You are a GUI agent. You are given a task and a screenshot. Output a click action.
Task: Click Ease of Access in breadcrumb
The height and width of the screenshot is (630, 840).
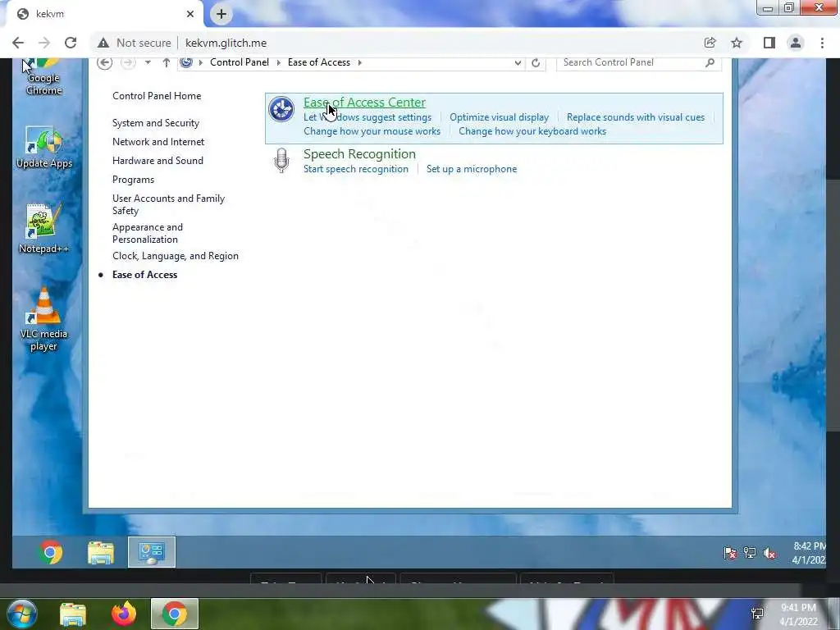319,62
